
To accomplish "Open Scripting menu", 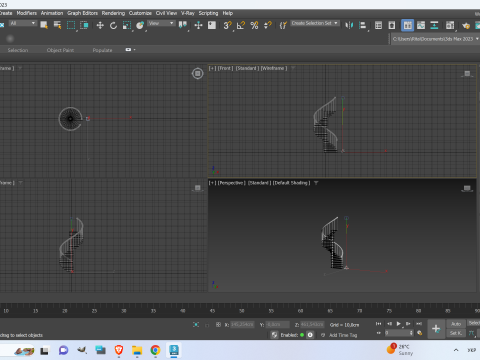I will point(208,13).
